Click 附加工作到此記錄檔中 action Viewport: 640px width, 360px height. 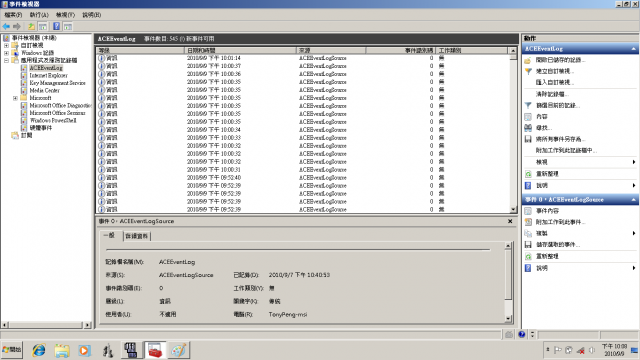coord(566,151)
